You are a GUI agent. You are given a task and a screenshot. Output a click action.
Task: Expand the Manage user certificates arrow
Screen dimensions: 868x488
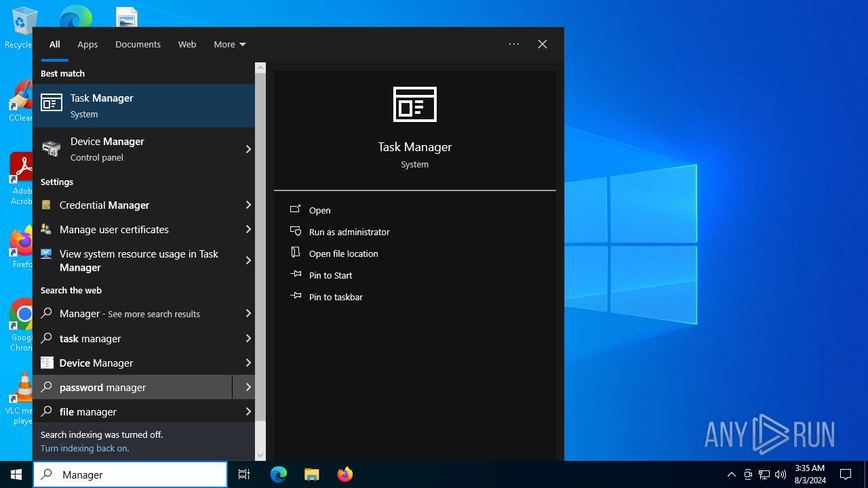[x=248, y=229]
